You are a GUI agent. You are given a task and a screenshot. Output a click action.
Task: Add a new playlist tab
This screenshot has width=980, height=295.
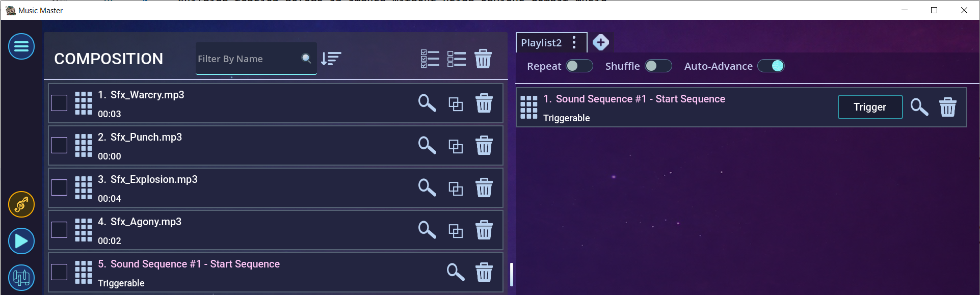pos(601,42)
